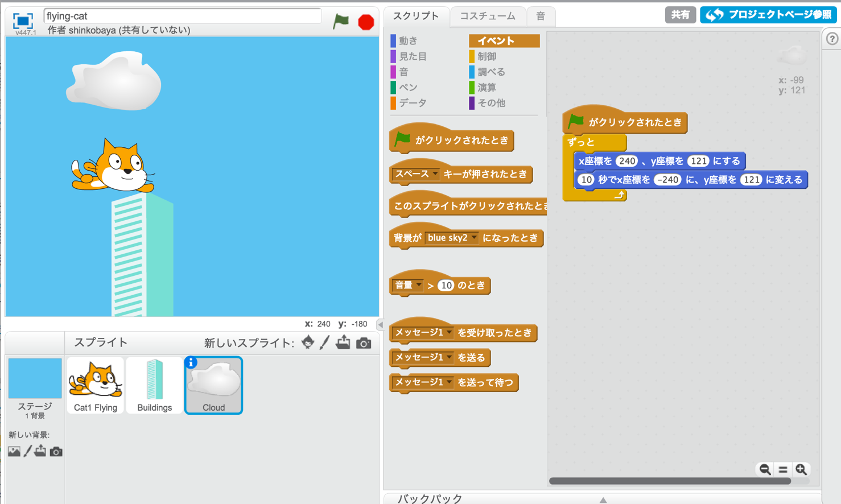
Task: Select the 音 block category
Action: (403, 72)
